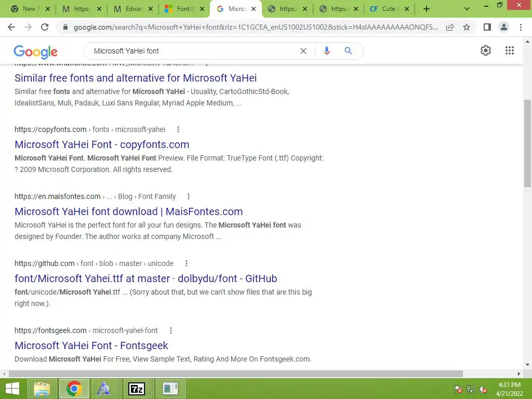Open options for copyfonts.com result

[x=178, y=129]
